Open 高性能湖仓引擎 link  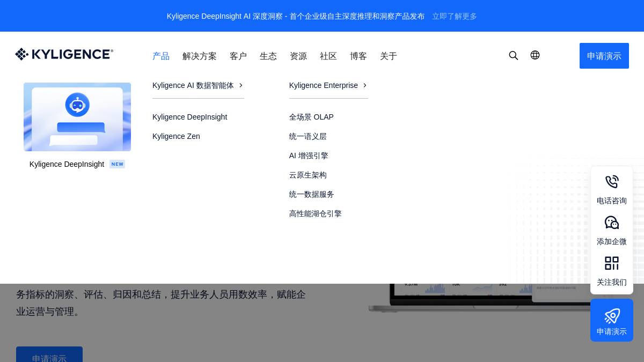pyautogui.click(x=316, y=213)
